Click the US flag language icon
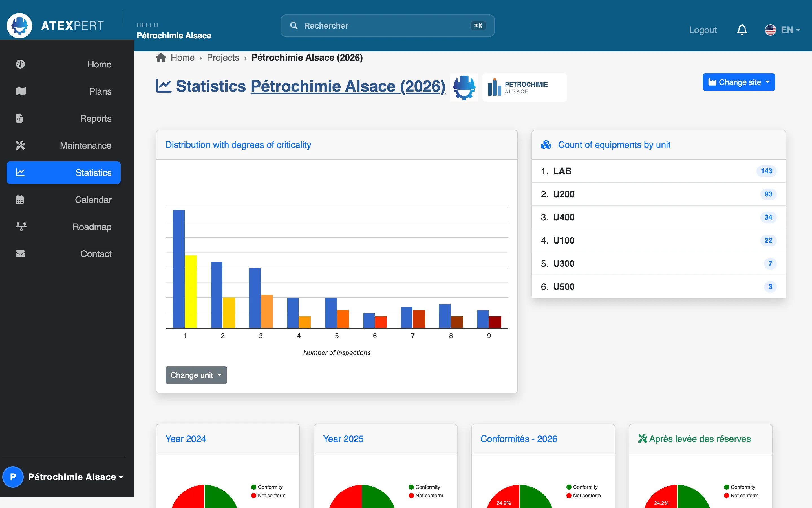Screen dimensions: 812x508 pyautogui.click(x=770, y=30)
